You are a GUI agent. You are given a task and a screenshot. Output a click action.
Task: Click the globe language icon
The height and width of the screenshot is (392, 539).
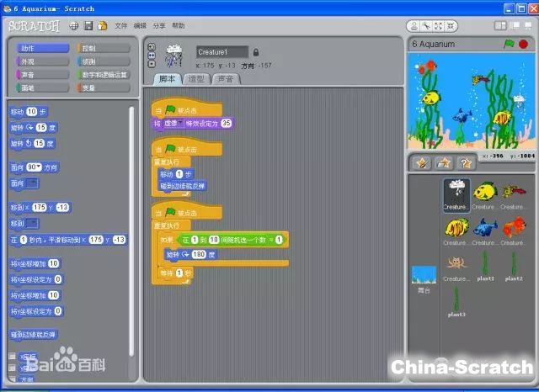[x=74, y=25]
